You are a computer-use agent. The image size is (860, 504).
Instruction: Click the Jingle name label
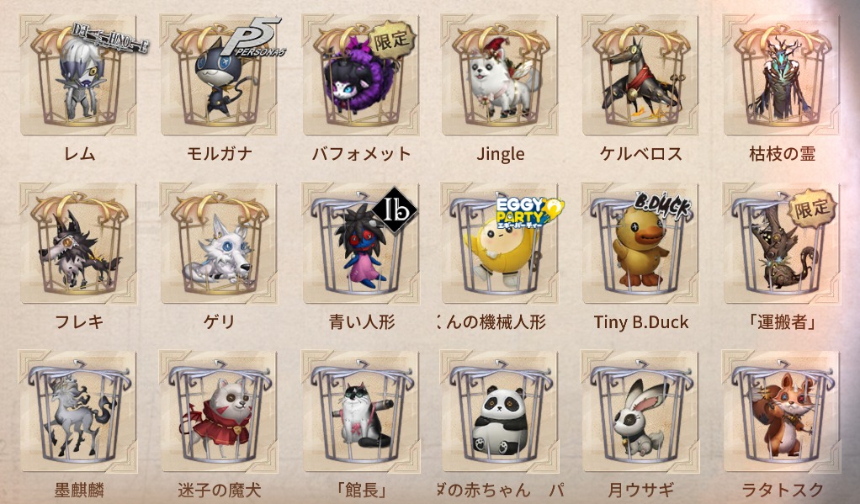(x=500, y=154)
